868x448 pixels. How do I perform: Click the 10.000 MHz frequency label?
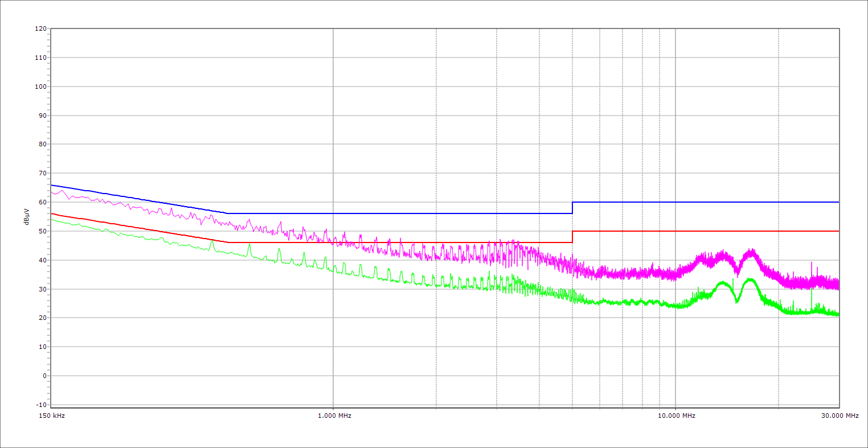coord(677,416)
